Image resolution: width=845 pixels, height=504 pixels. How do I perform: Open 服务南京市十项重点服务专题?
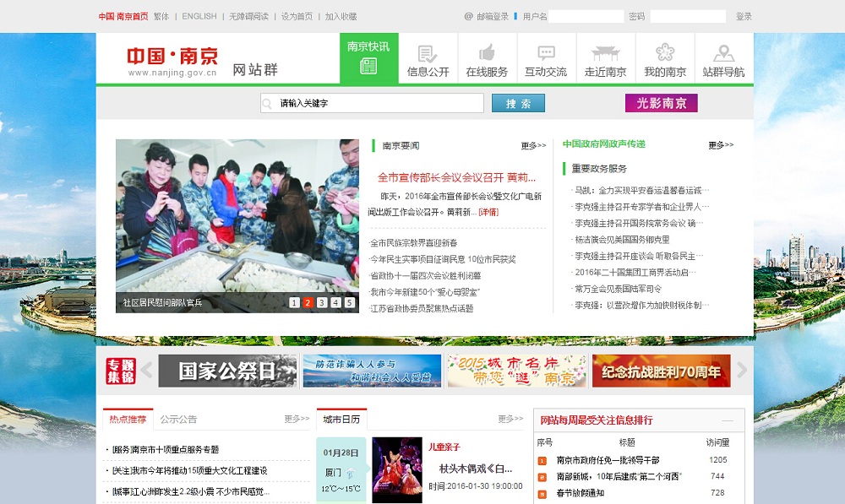click(165, 450)
